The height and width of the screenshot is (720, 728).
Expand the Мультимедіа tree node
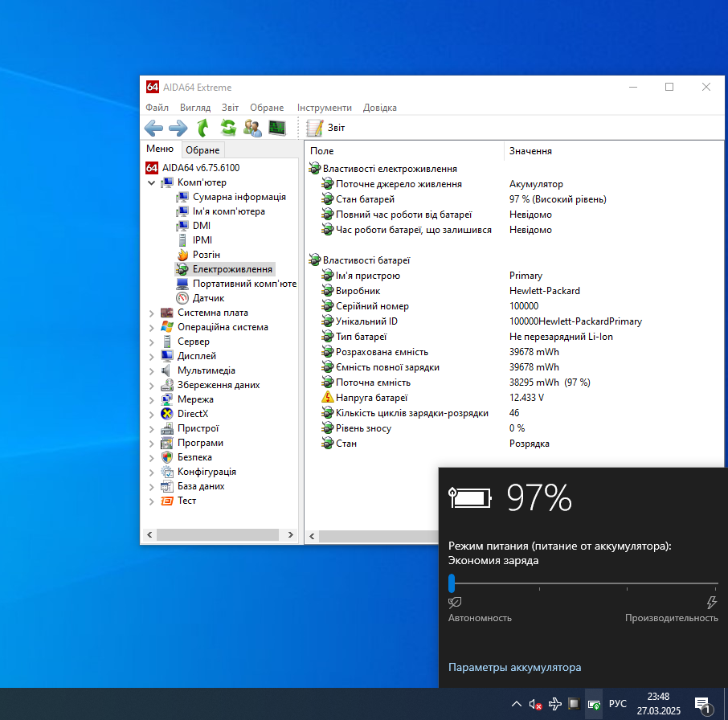(152, 370)
